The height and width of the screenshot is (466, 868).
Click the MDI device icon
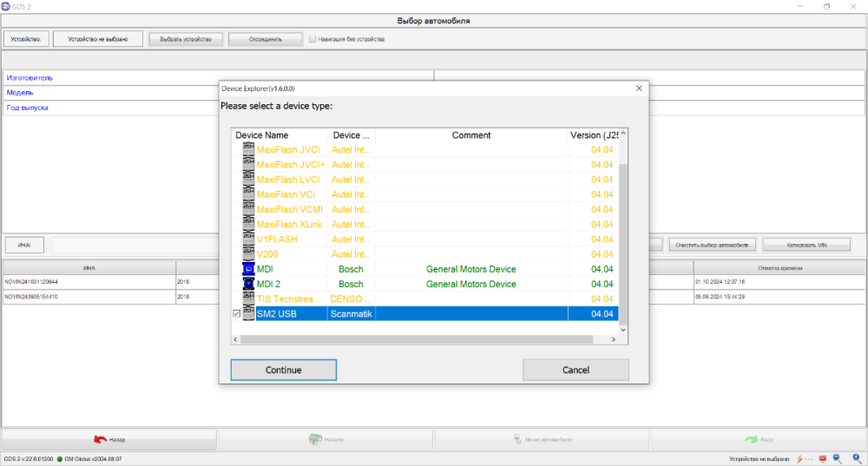(x=248, y=269)
